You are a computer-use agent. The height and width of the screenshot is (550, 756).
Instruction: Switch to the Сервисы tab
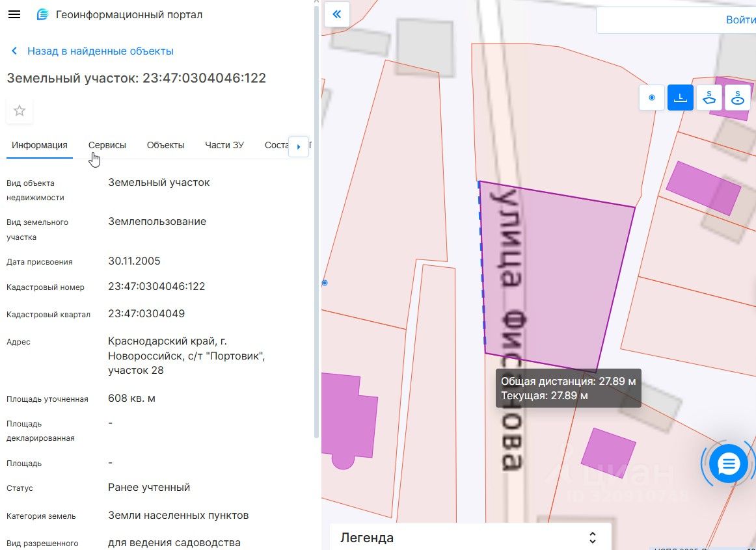click(x=107, y=145)
